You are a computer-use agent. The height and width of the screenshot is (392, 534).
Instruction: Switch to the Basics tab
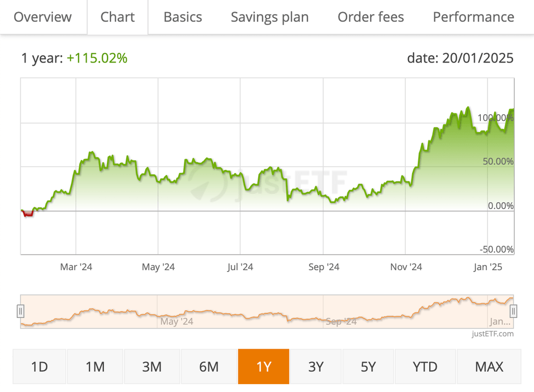(x=183, y=17)
